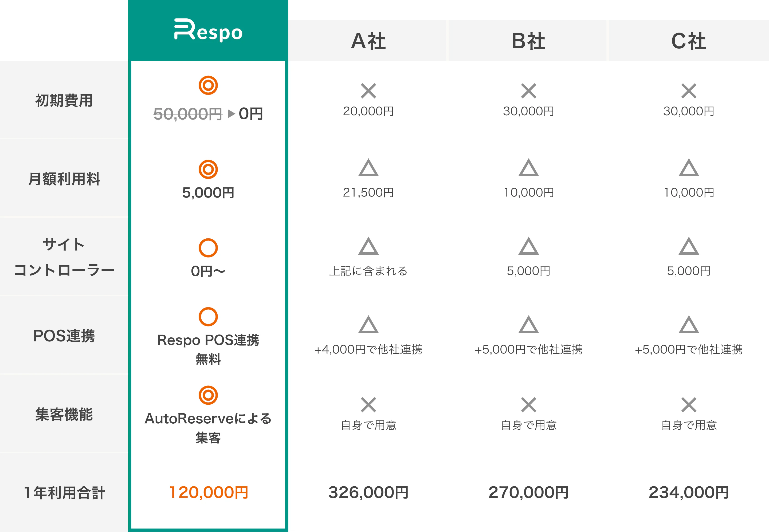The image size is (769, 532).
Task: Select the 上記に含まれる text
Action: (368, 271)
